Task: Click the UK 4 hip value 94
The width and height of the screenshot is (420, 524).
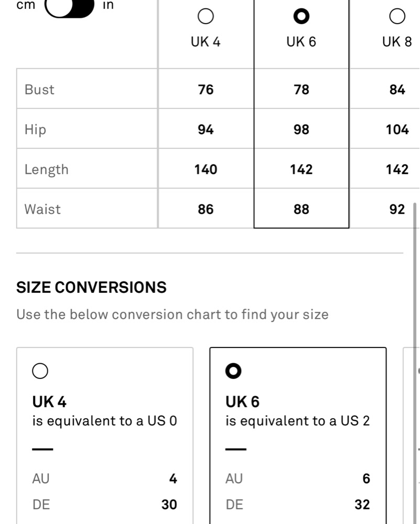Action: tap(206, 129)
